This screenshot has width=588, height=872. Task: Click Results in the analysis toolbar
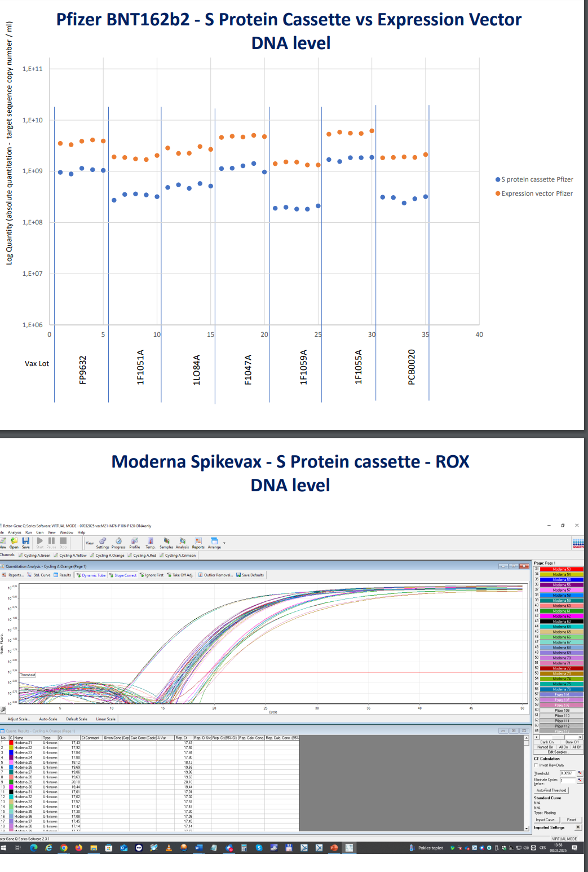pos(63,575)
